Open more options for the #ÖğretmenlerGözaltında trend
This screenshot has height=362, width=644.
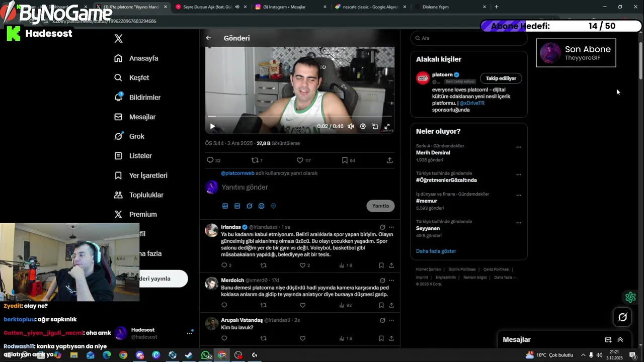(x=519, y=174)
